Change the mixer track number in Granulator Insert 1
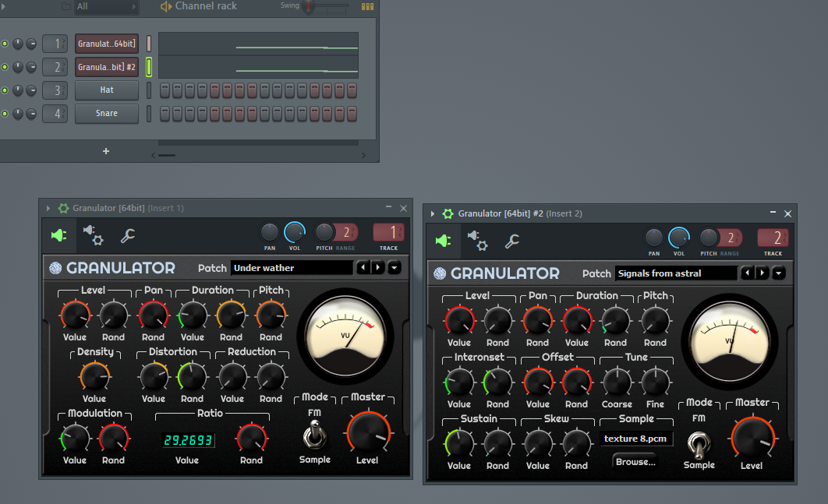 click(388, 232)
